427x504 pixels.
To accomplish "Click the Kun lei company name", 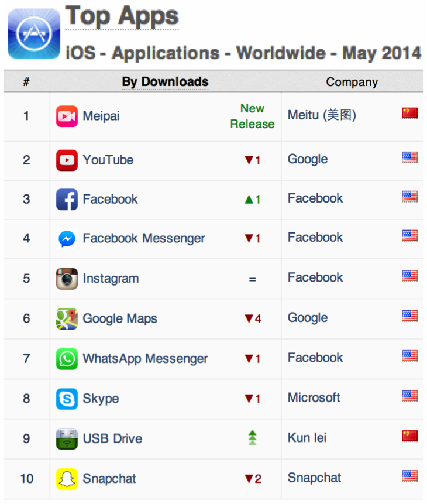I will coord(307,438).
